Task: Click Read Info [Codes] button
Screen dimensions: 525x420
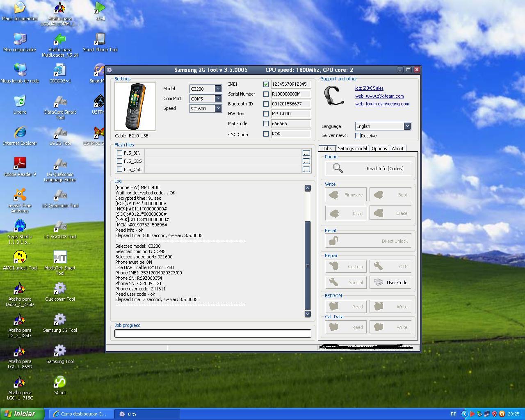Action: point(368,168)
